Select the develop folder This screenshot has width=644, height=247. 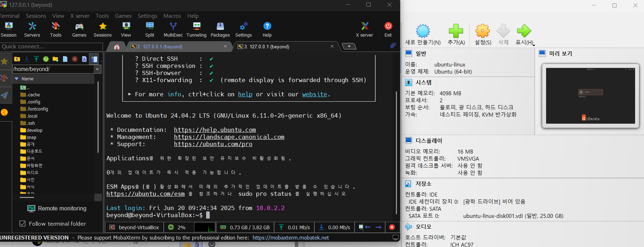(x=31, y=130)
